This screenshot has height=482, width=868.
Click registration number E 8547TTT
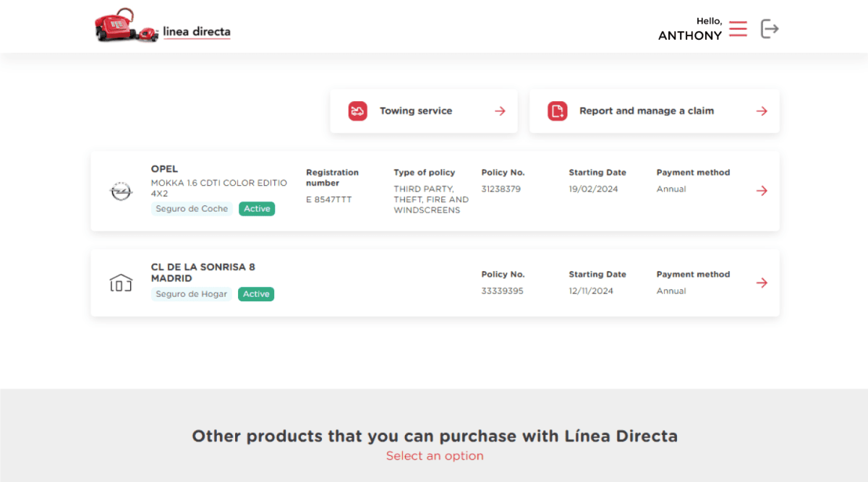(x=328, y=199)
